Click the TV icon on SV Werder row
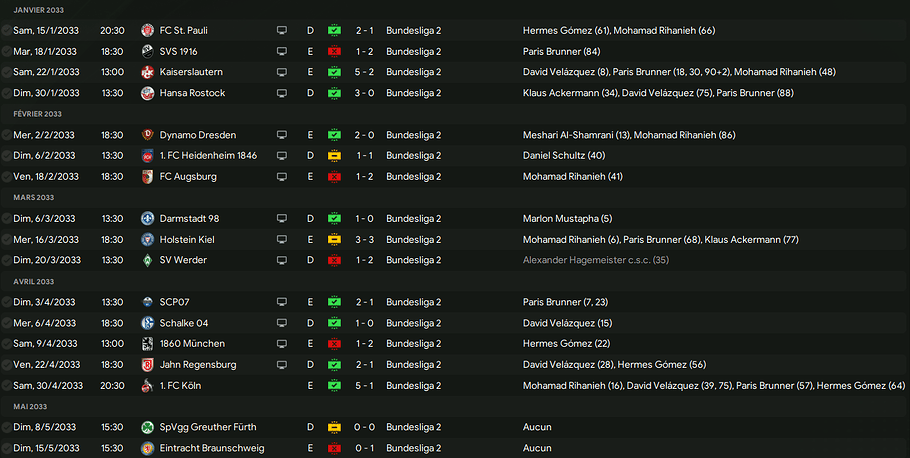The image size is (910, 458). 283,260
